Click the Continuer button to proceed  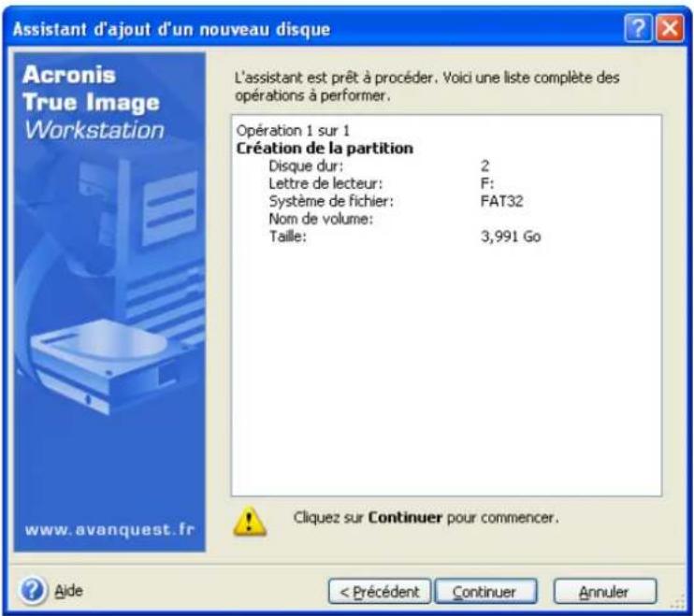(x=486, y=591)
